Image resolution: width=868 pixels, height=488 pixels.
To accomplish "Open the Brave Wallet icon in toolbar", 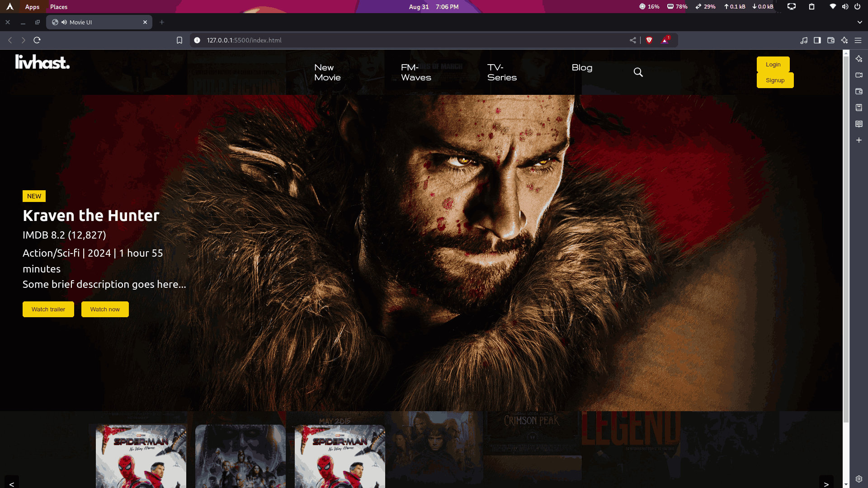I will 830,40.
